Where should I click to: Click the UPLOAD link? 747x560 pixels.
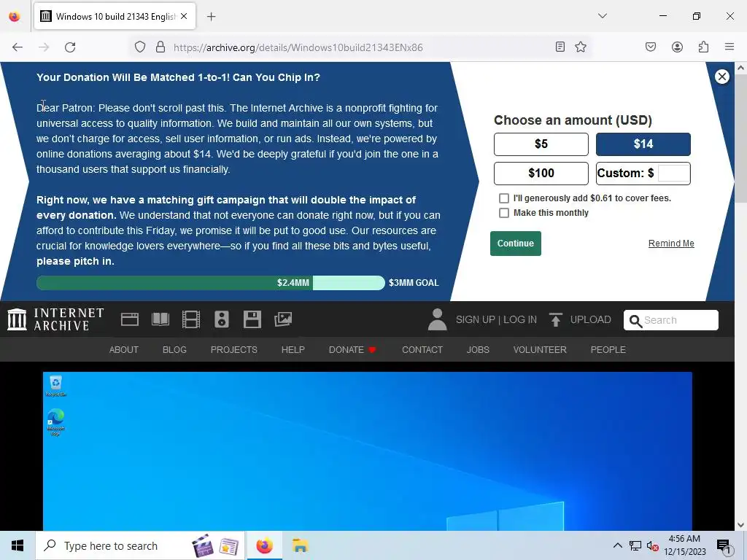click(590, 319)
